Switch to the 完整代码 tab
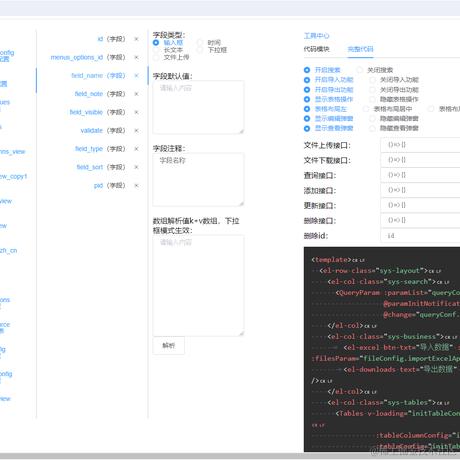This screenshot has width=460, height=460. point(360,49)
